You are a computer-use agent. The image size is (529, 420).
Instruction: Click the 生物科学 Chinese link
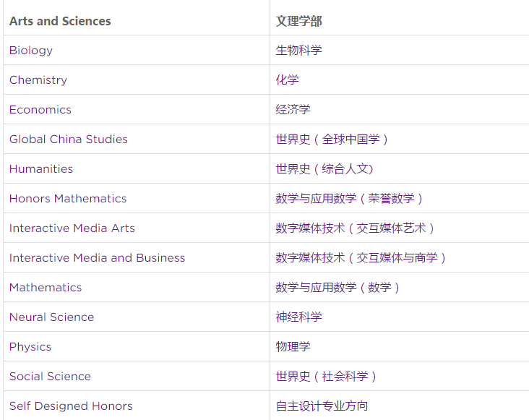(x=298, y=51)
